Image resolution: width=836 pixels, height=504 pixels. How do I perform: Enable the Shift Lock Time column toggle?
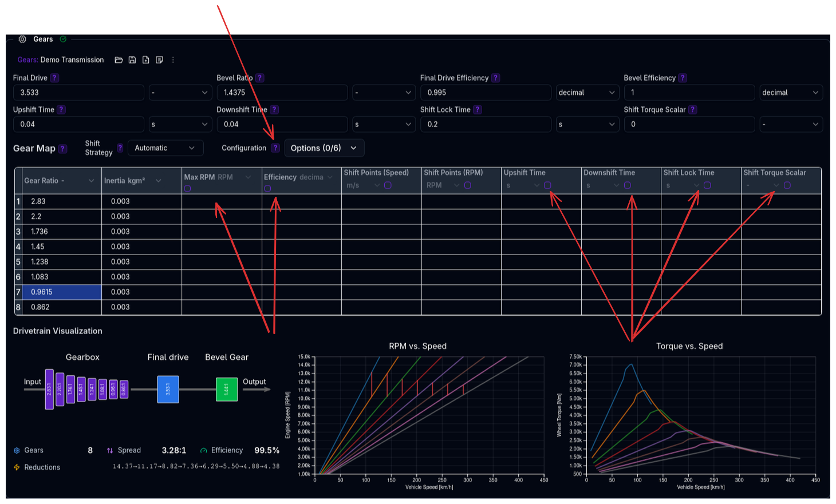tap(707, 185)
